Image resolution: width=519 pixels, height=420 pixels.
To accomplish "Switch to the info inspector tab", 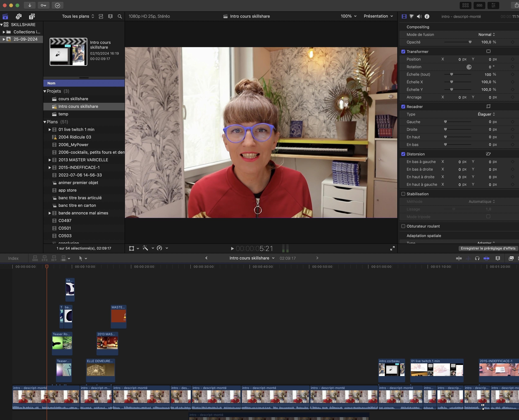I will tap(427, 16).
